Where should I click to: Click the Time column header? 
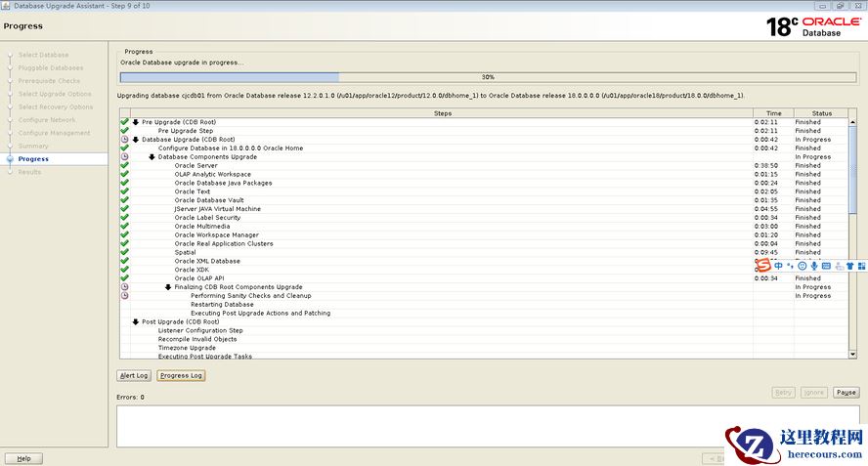point(773,113)
